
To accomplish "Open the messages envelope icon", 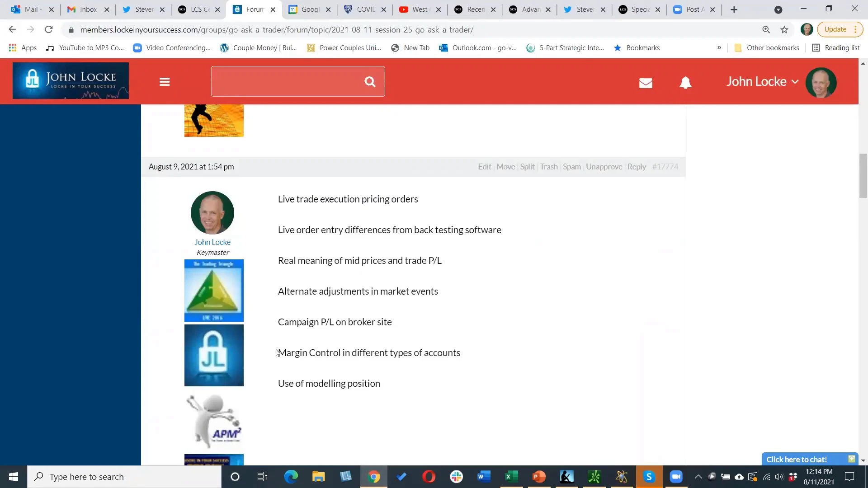I will tap(646, 83).
